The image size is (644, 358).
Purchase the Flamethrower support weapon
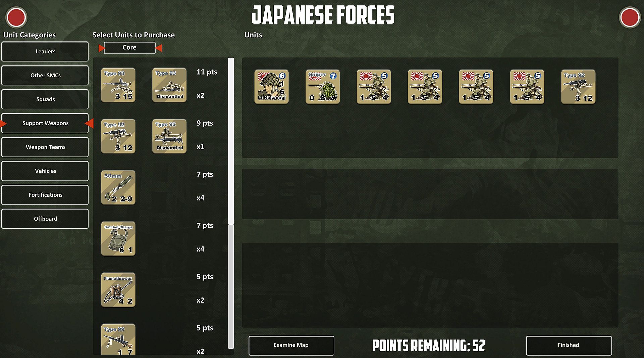(118, 290)
